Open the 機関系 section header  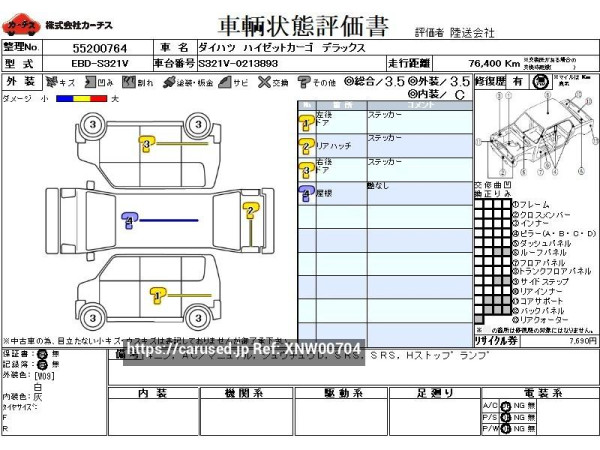[x=243, y=392]
